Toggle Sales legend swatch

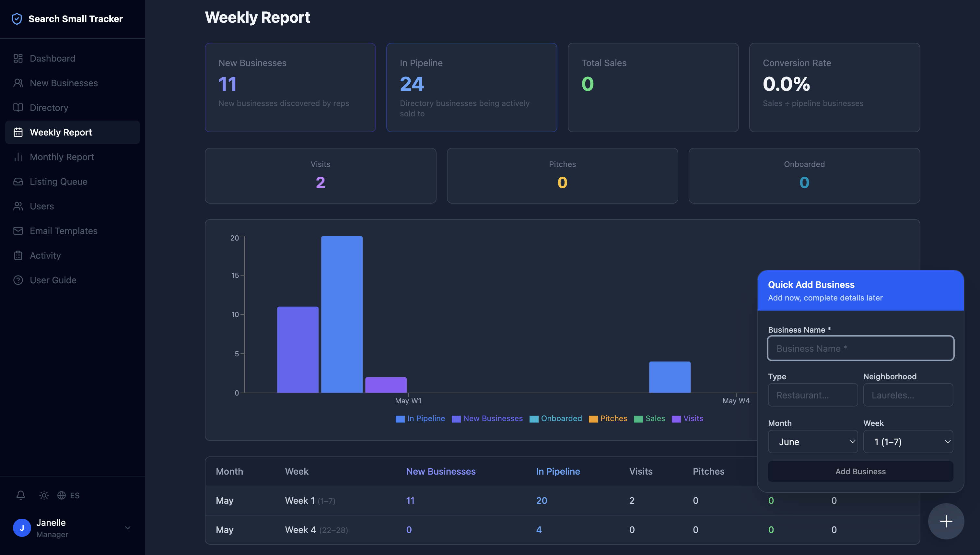point(638,419)
